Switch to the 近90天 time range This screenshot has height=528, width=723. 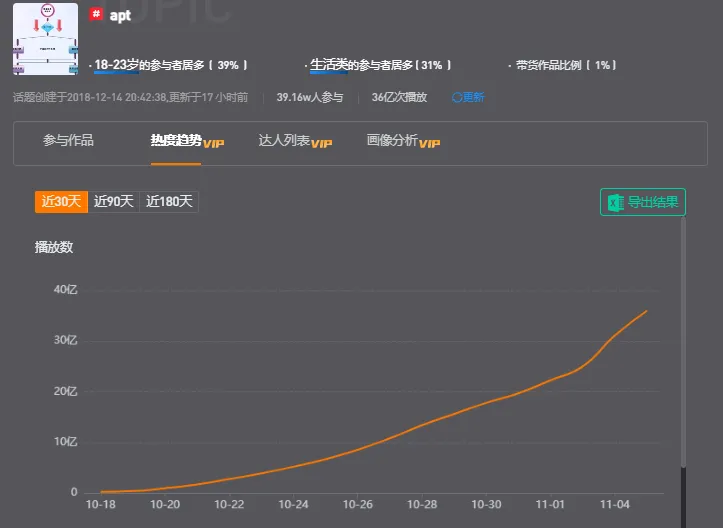(x=114, y=202)
